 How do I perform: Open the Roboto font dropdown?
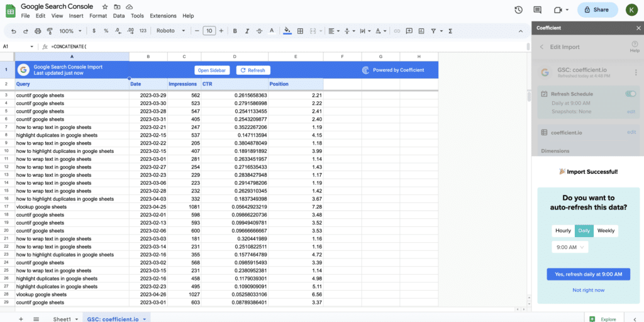[171, 31]
